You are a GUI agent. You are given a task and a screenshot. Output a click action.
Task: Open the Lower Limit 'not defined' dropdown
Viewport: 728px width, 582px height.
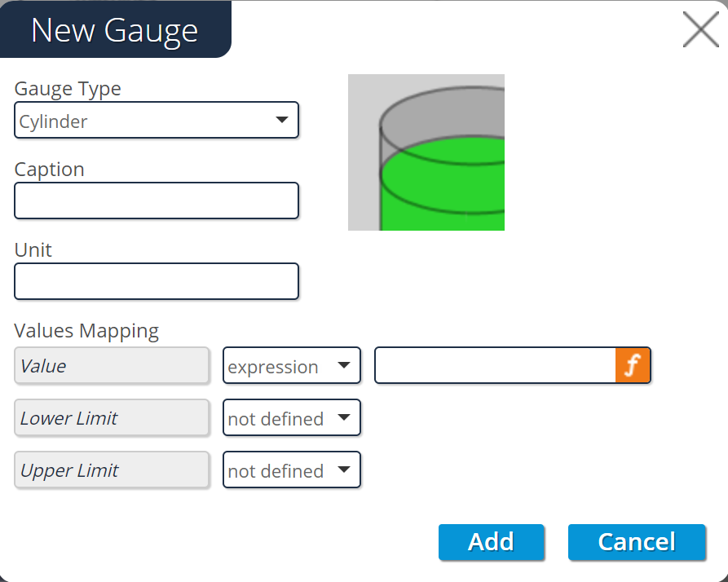pyautogui.click(x=291, y=418)
